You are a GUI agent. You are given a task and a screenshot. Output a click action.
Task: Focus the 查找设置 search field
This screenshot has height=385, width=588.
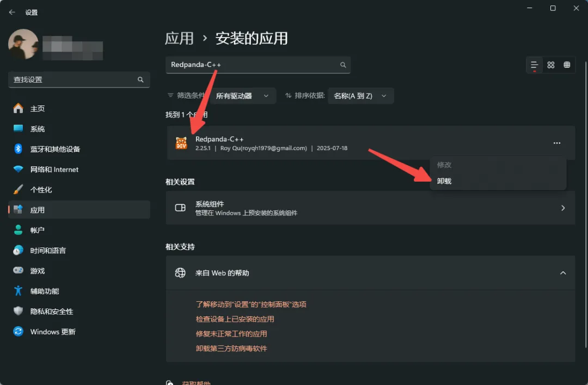(79, 79)
